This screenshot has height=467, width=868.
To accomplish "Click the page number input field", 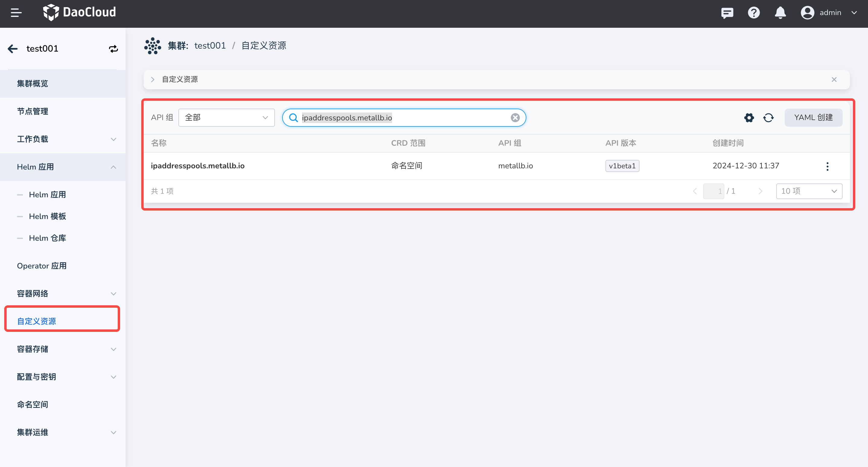I will pos(713,191).
